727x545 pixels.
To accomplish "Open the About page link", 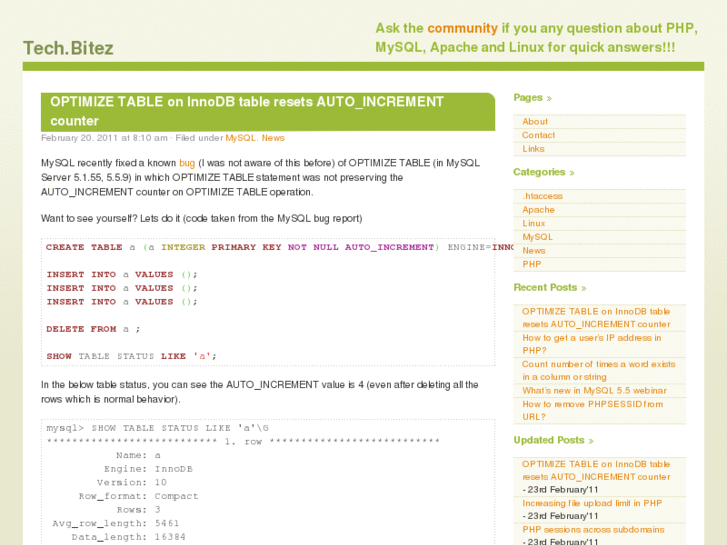I will tap(535, 122).
